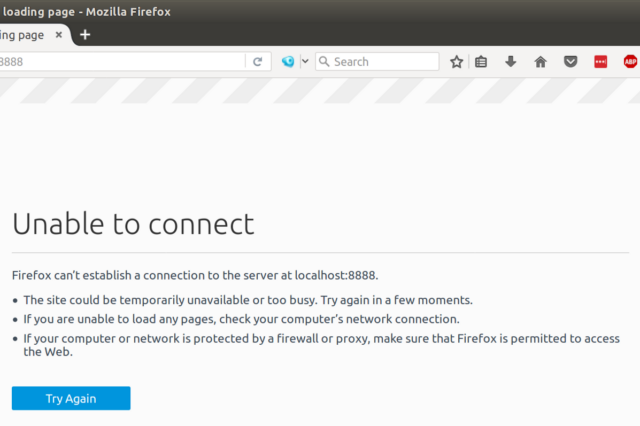Show bookmarks list icon
The image size is (640, 426).
(x=481, y=62)
